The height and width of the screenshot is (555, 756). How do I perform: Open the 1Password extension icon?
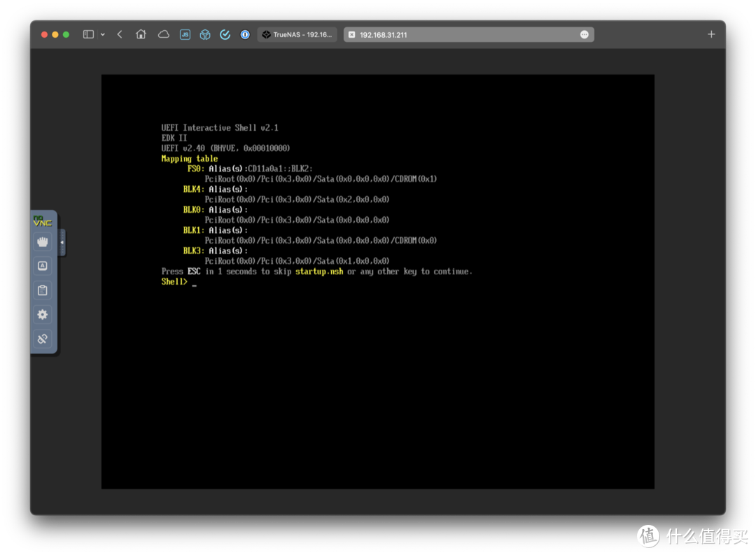(x=245, y=34)
